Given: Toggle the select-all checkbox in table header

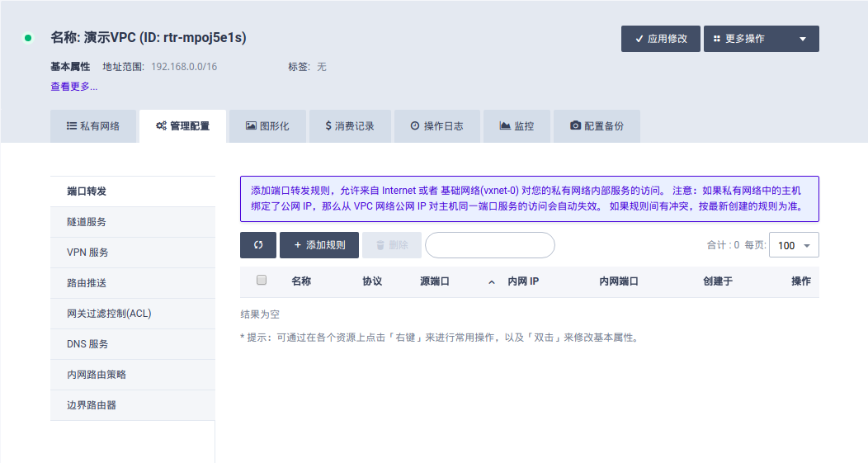Looking at the screenshot, I should pyautogui.click(x=262, y=281).
